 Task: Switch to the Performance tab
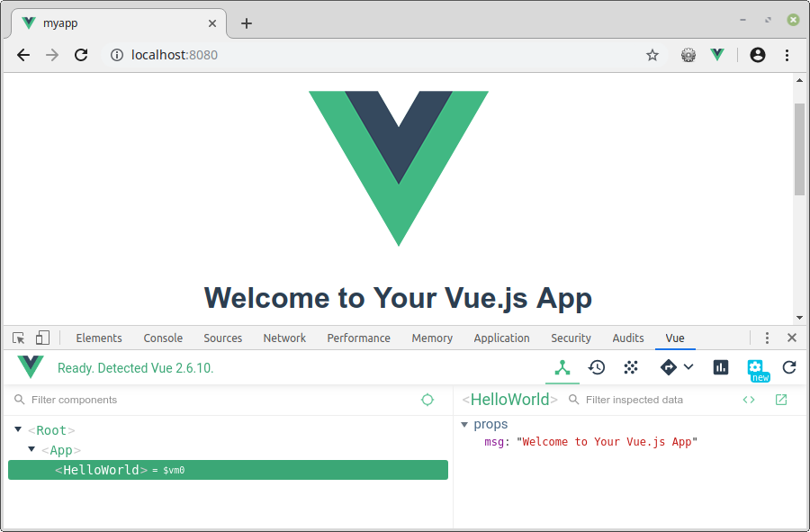358,338
